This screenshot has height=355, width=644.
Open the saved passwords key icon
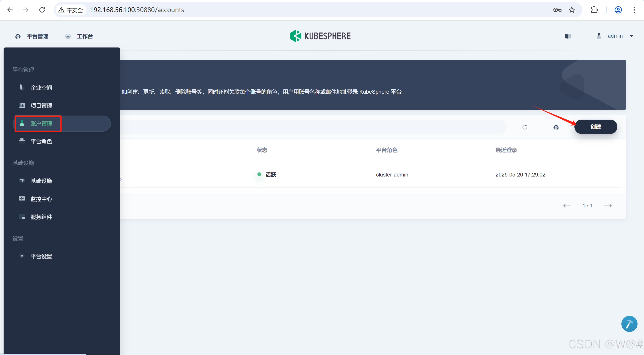pos(557,10)
